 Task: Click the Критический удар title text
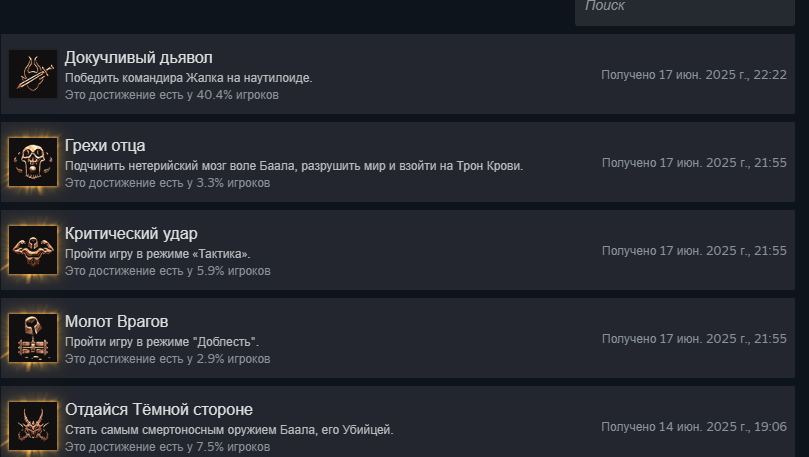(x=131, y=233)
